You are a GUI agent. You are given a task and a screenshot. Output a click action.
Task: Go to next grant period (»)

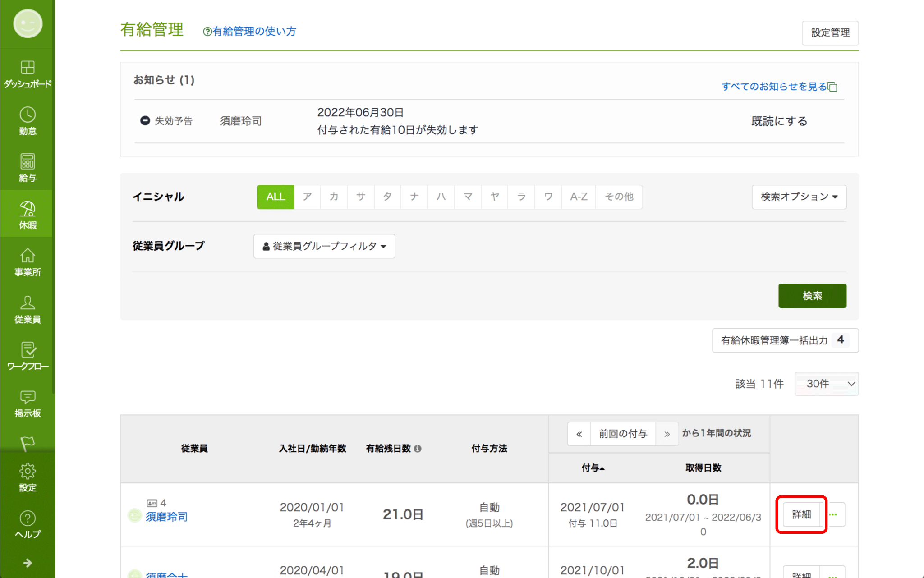pyautogui.click(x=667, y=434)
